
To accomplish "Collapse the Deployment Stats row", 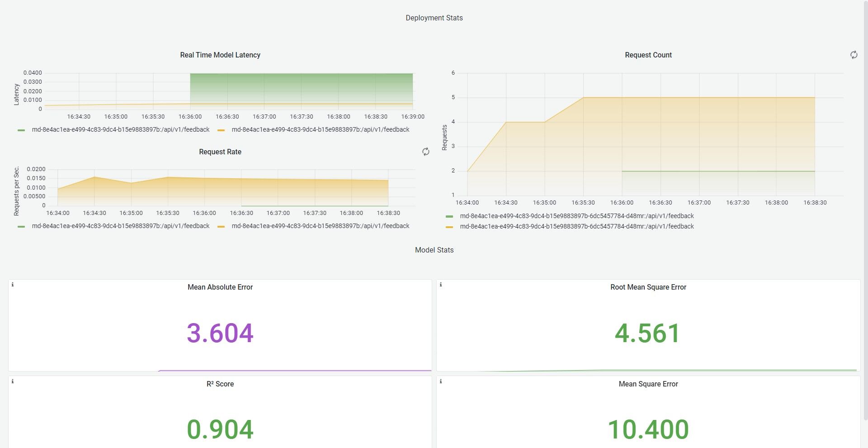I will (x=434, y=18).
